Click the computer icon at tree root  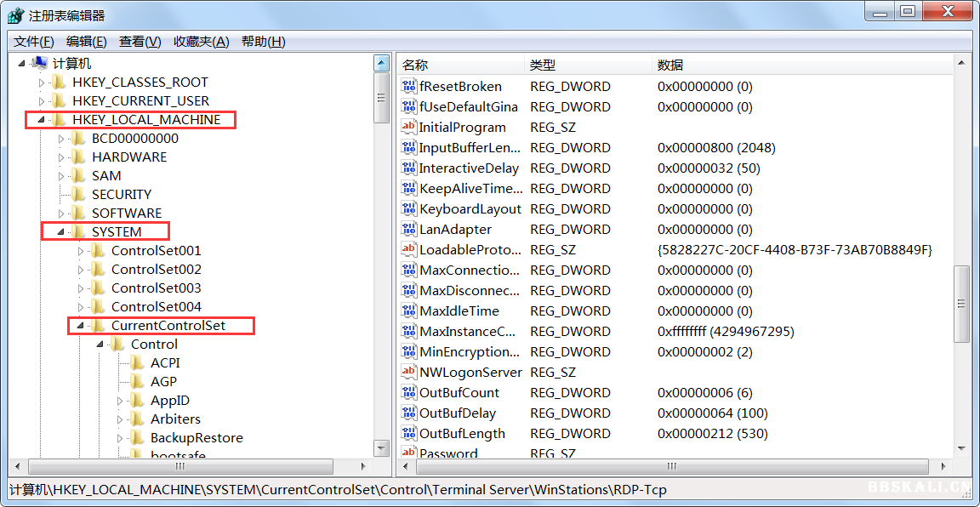[x=39, y=64]
